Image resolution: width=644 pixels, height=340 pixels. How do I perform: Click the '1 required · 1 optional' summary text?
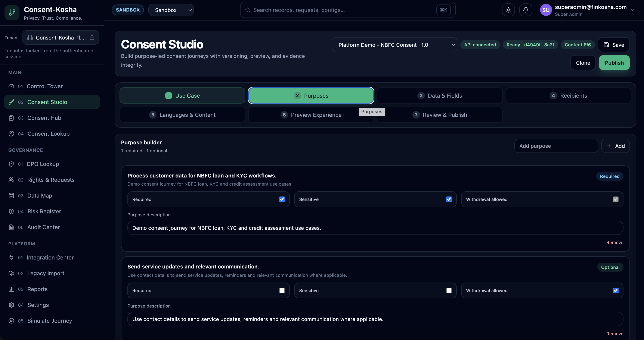144,151
